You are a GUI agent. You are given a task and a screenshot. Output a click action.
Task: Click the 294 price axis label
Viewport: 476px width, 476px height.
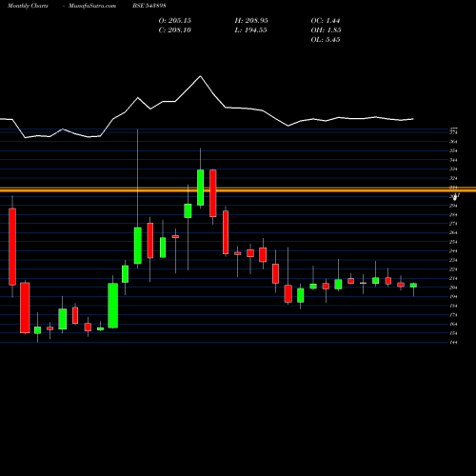(453, 206)
